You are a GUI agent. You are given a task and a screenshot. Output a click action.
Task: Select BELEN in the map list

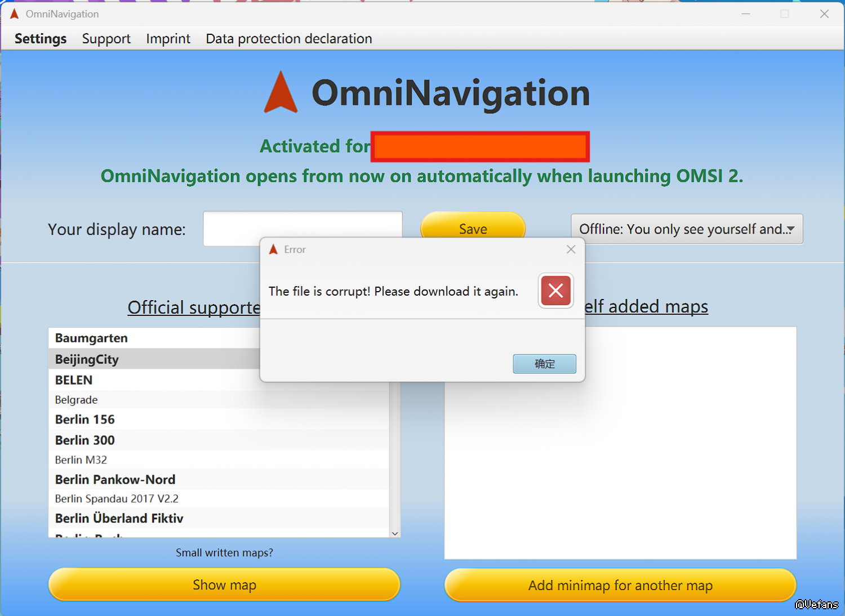tap(219, 380)
